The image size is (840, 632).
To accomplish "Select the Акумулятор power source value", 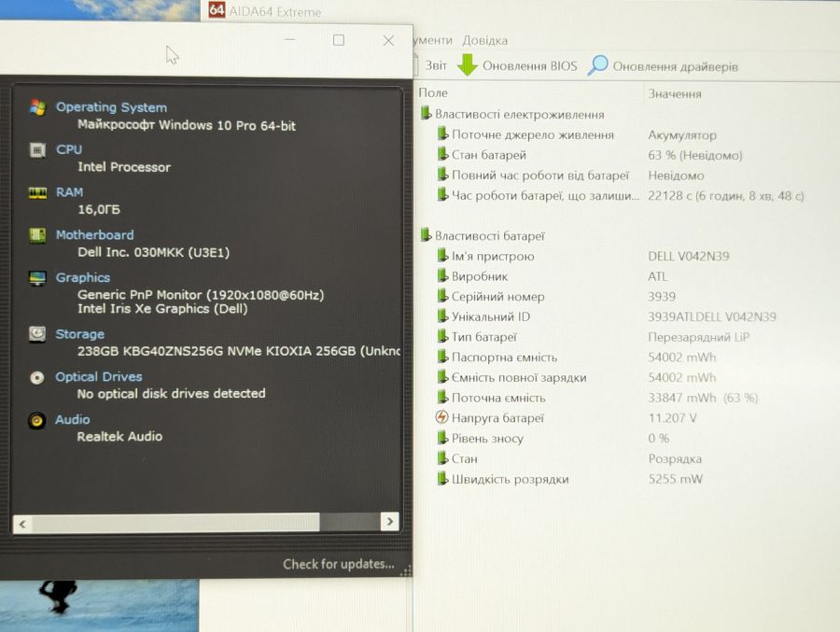I will (x=682, y=135).
